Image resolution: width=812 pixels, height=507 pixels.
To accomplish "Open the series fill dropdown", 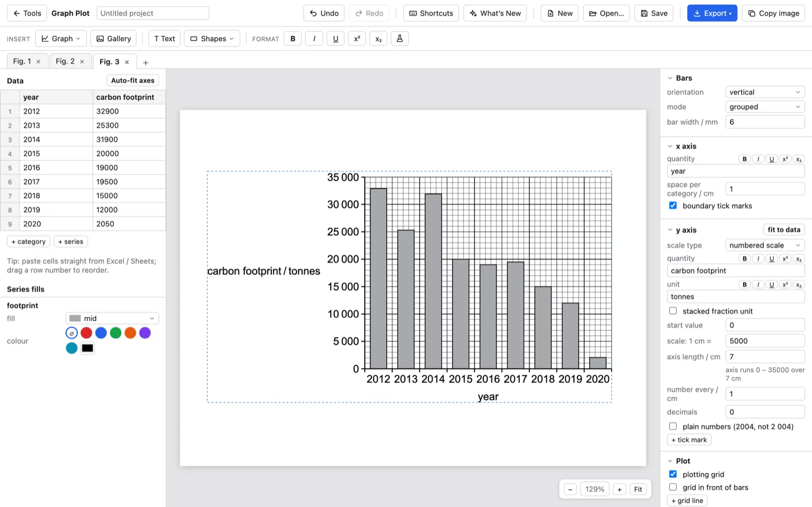I will click(112, 318).
